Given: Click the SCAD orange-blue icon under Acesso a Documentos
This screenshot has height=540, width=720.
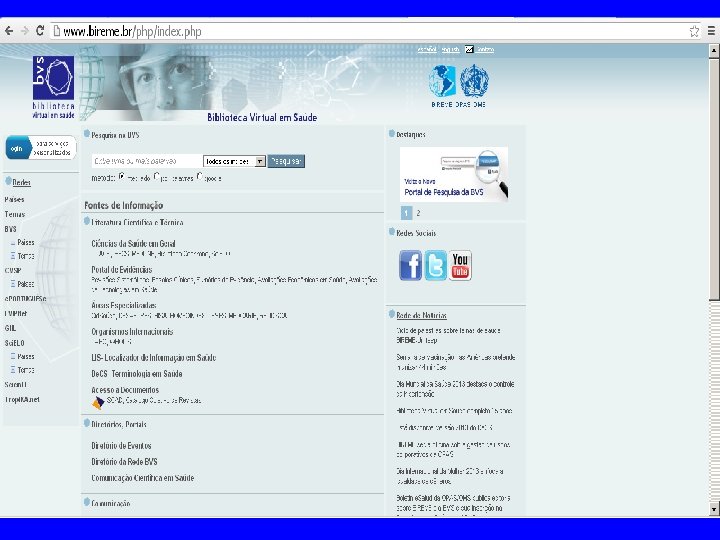Looking at the screenshot, I should click(98, 403).
